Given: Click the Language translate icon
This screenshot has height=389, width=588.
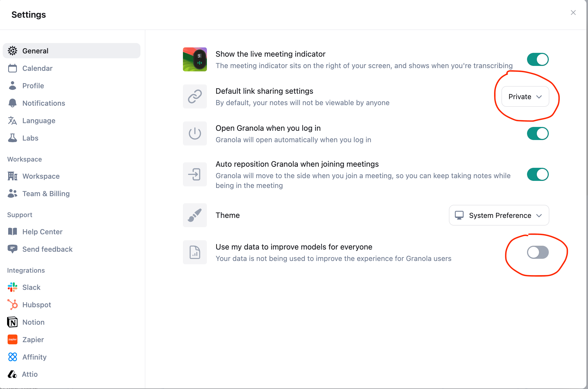Looking at the screenshot, I should pos(13,120).
